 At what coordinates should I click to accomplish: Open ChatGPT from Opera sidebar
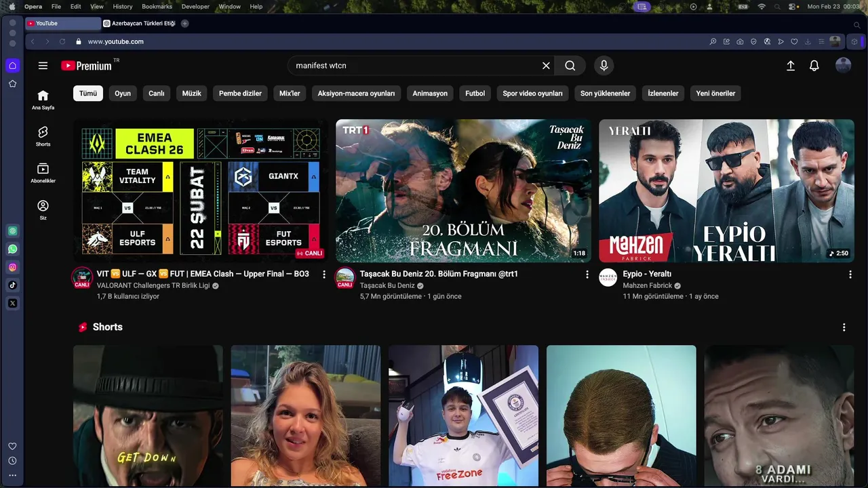tap(12, 231)
